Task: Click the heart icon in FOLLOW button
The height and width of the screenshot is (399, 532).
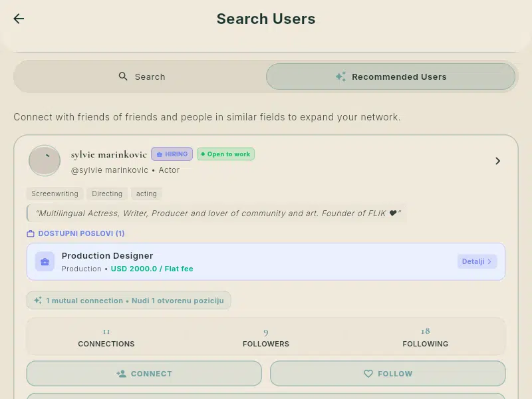Action: point(368,374)
